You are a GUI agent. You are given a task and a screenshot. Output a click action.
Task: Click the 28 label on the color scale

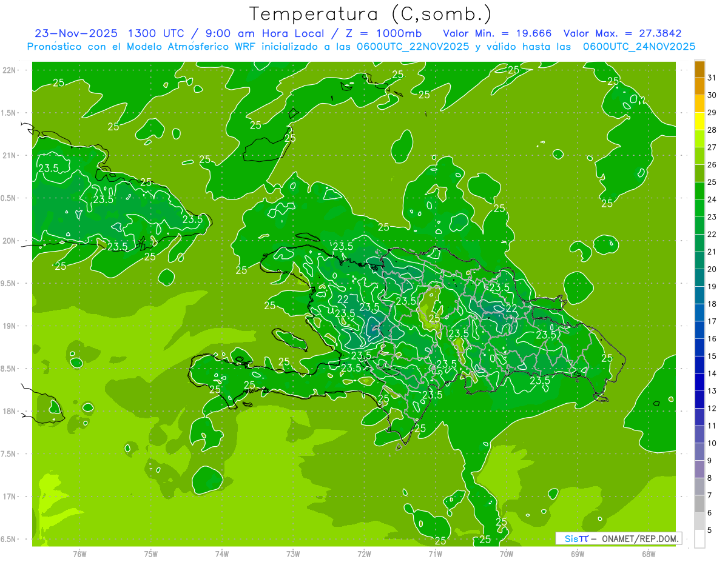pos(712,130)
